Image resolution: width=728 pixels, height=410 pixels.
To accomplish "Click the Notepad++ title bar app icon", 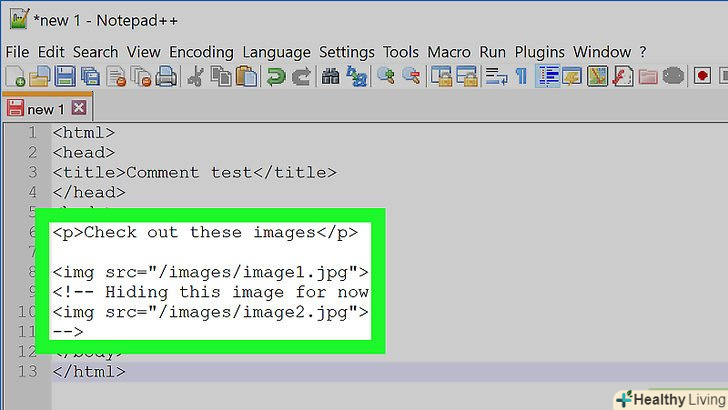I will pyautogui.click(x=19, y=19).
